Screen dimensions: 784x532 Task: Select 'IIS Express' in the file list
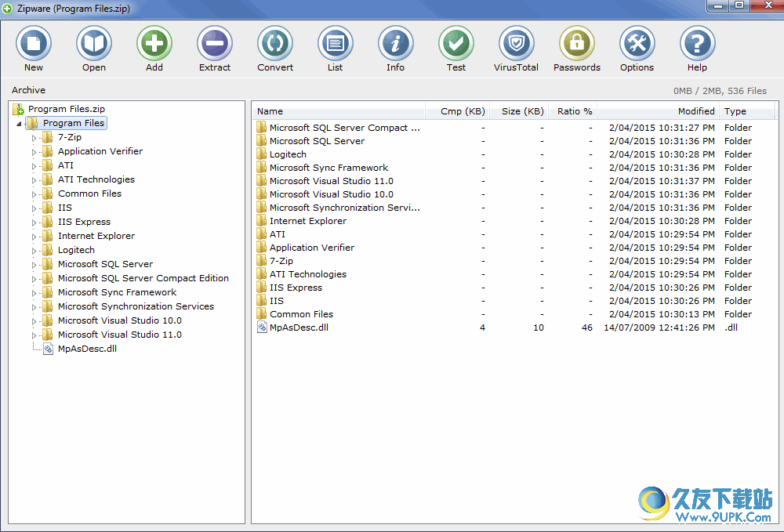tap(296, 288)
